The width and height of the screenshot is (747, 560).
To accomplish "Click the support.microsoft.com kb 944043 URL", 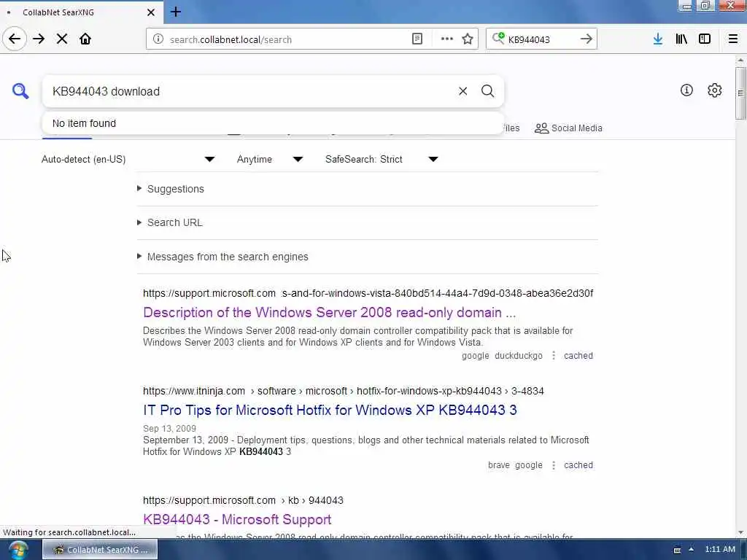I will 243,500.
